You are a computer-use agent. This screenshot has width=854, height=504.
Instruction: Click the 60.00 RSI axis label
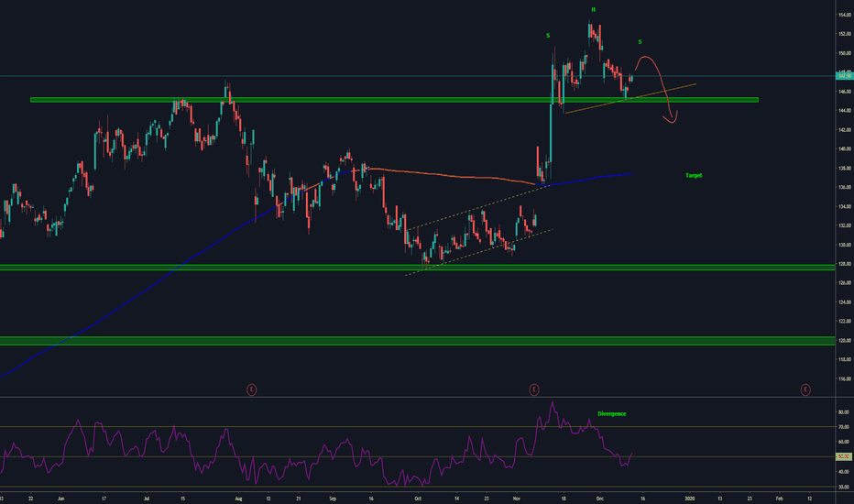click(845, 442)
